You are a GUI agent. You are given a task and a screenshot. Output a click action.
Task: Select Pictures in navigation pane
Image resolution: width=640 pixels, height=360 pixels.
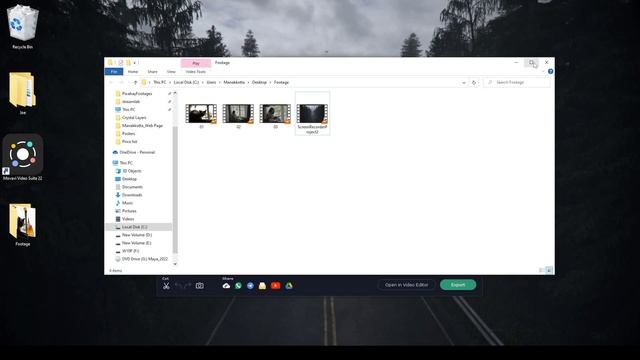(129, 211)
